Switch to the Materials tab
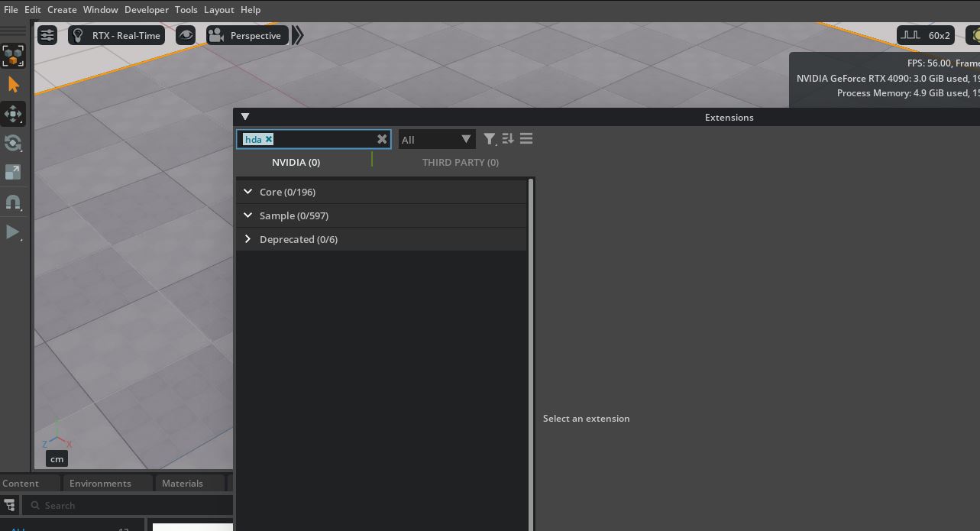Image resolution: width=980 pixels, height=531 pixels. click(x=183, y=483)
